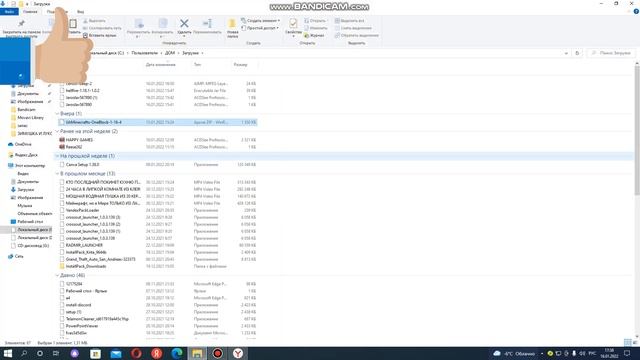The image size is (640, 360).
Task: Click Пользователи in the breadcrumb path
Action: coord(144,53)
